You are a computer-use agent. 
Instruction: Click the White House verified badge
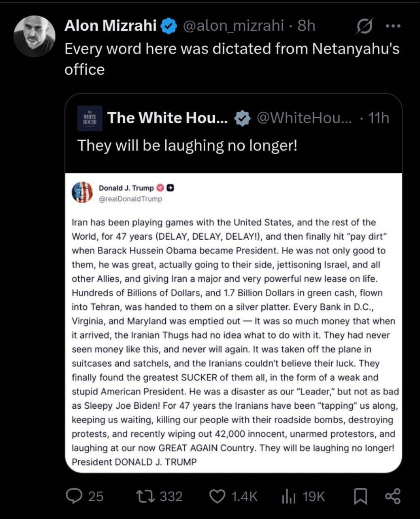tap(243, 118)
